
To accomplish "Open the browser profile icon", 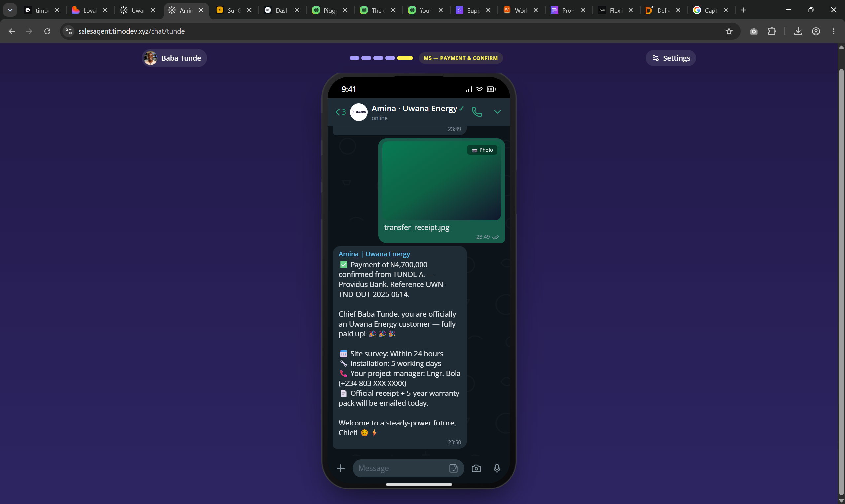I will click(816, 31).
